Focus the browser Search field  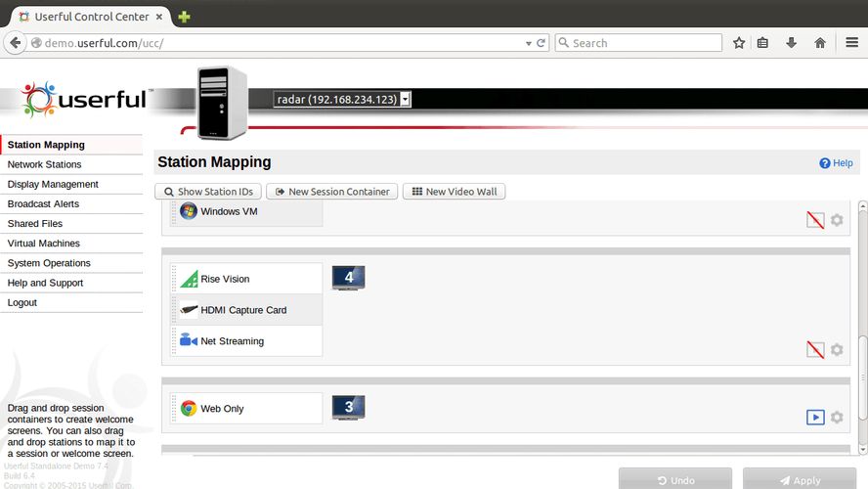[638, 43]
